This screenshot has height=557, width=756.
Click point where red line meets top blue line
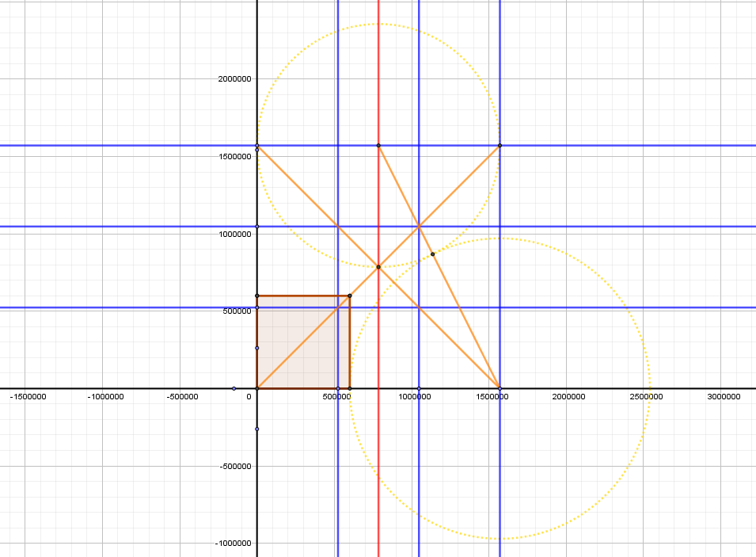pos(378,146)
